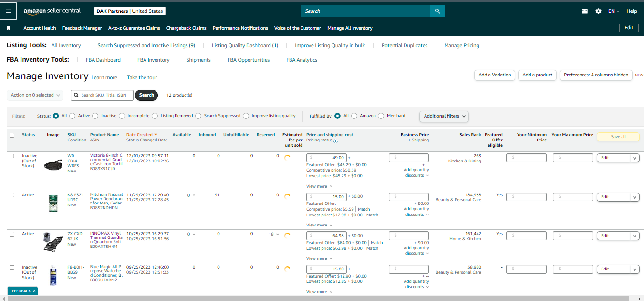Click fee loading spinner for Mitchum row
Image resolution: width=644 pixels, height=301 pixels.
click(x=287, y=196)
